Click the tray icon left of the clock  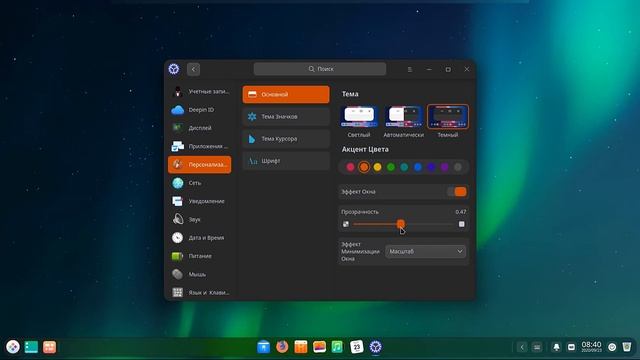tap(571, 347)
